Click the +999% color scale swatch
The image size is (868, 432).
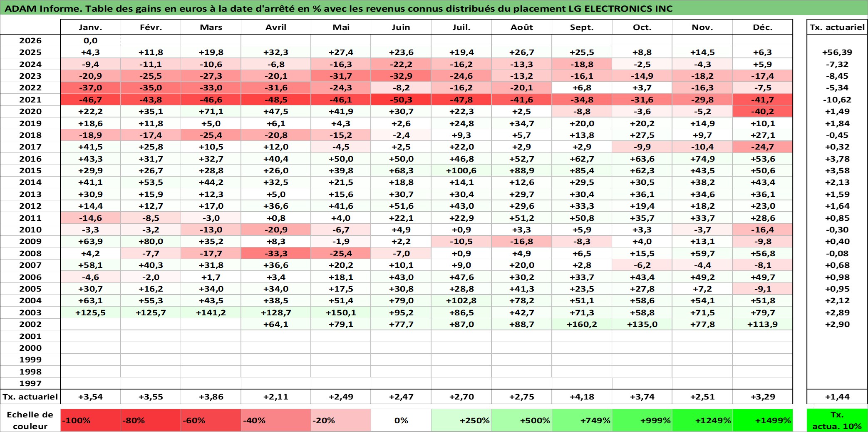tap(642, 420)
